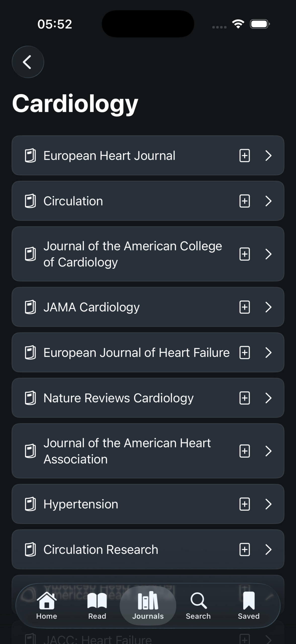Toggle the add button for JAMA Cardiology
This screenshot has height=644, width=296.
tap(244, 307)
